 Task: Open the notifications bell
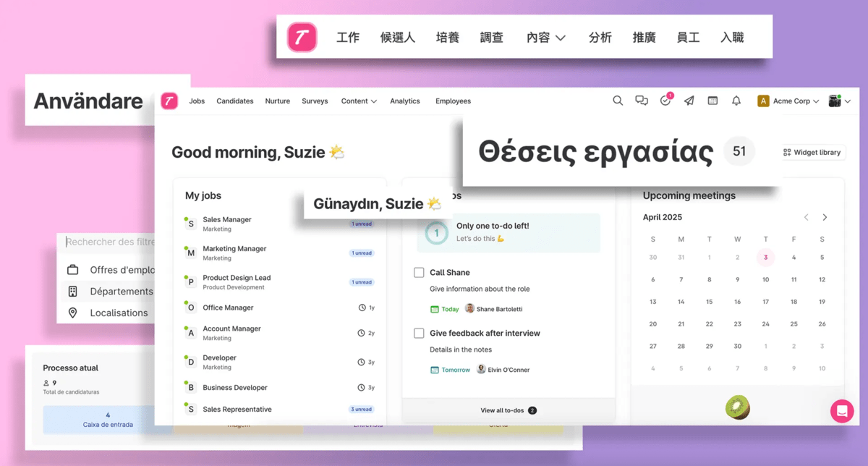pos(736,101)
